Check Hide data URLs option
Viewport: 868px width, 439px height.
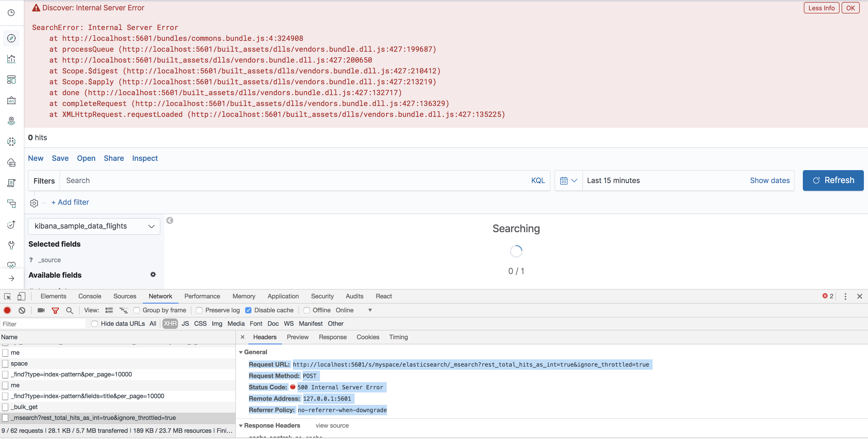click(95, 323)
